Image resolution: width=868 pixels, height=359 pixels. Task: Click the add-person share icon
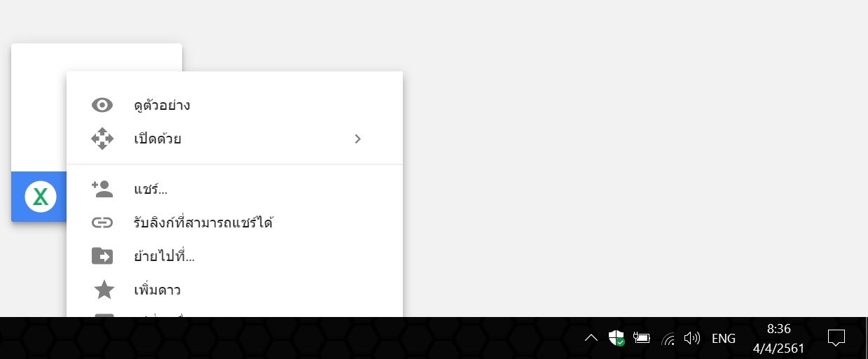(102, 189)
